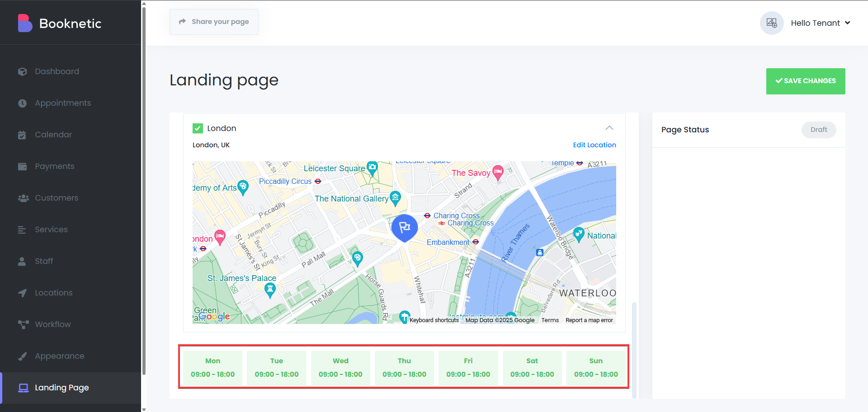Click the Fri working hours tile
The image size is (868, 412).
[468, 368]
